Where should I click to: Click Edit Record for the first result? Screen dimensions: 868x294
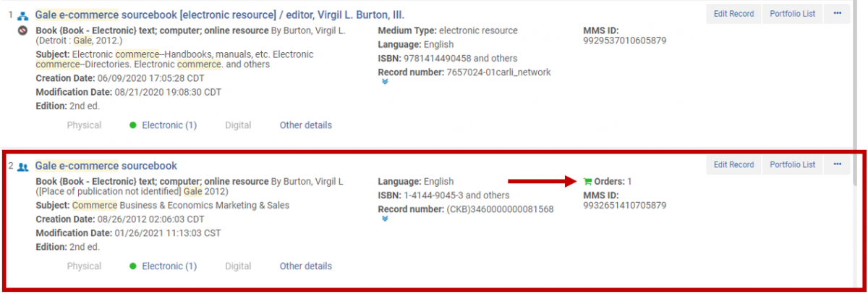(733, 14)
